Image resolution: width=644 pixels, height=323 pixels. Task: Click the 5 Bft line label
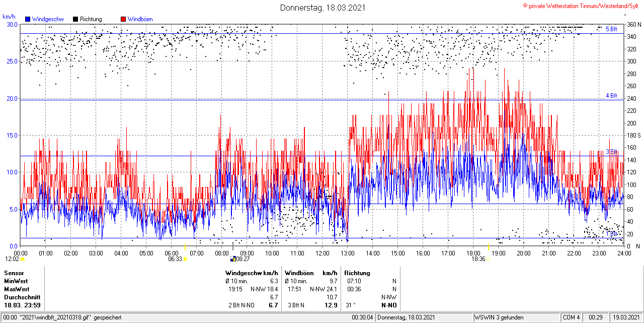click(611, 29)
